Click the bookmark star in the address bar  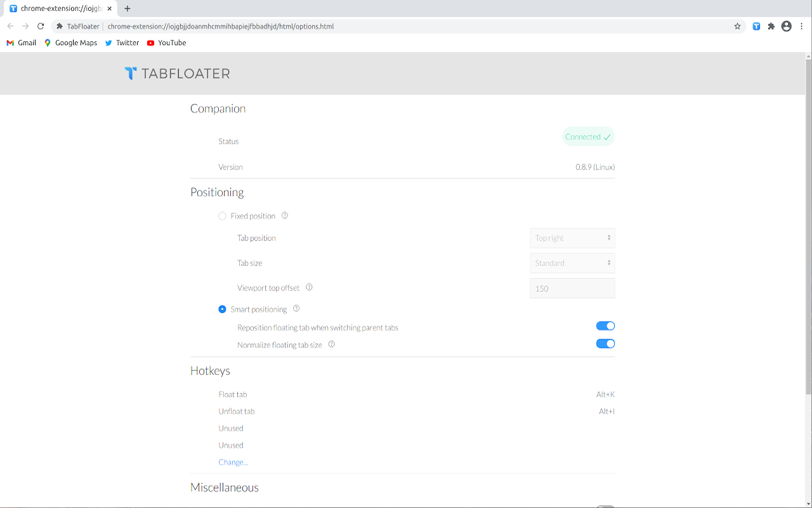(x=737, y=26)
